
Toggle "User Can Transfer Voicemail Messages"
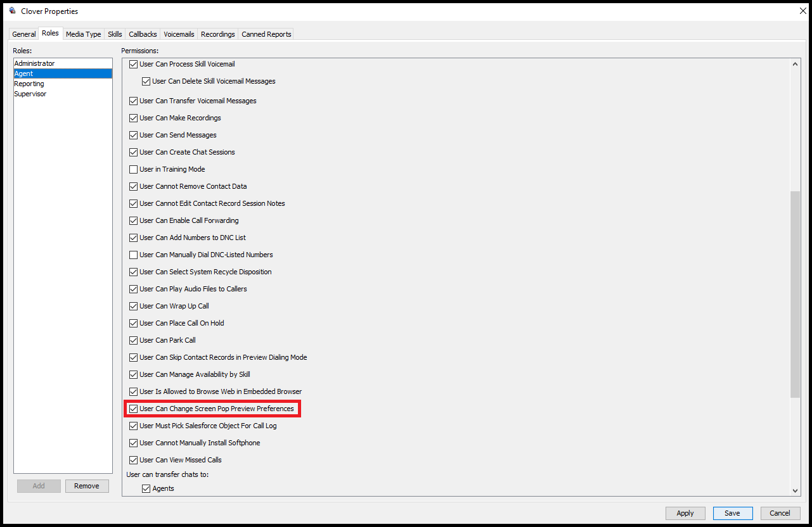click(x=133, y=101)
